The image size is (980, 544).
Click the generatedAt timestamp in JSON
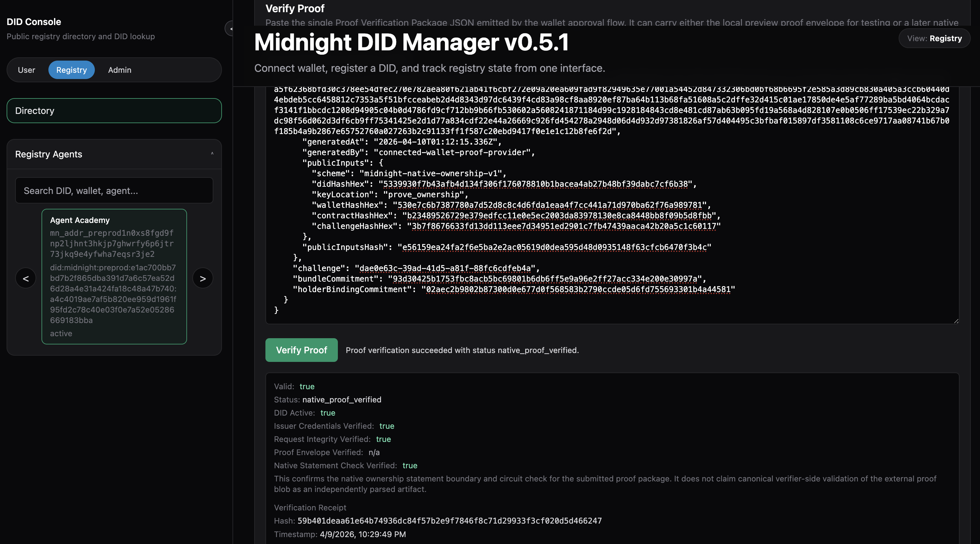point(436,142)
